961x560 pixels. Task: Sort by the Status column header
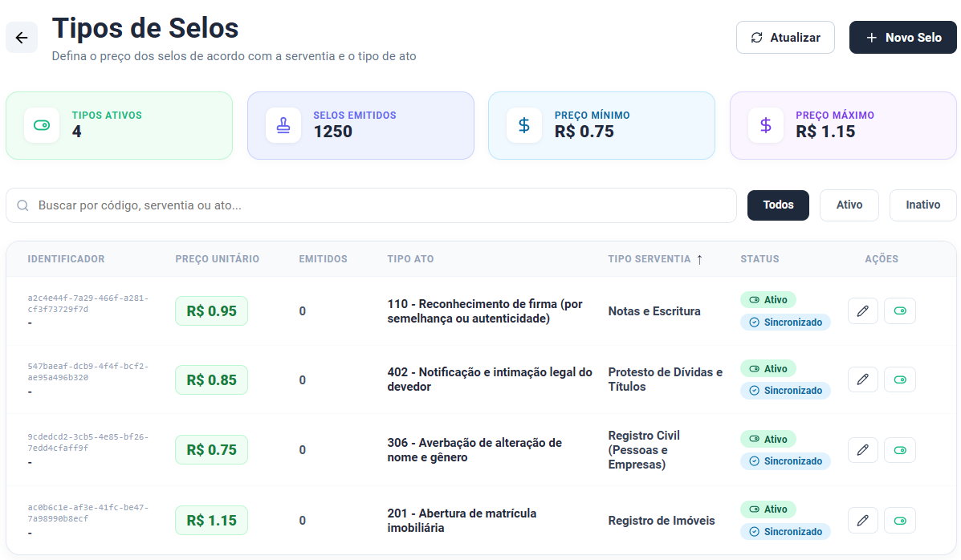759,259
